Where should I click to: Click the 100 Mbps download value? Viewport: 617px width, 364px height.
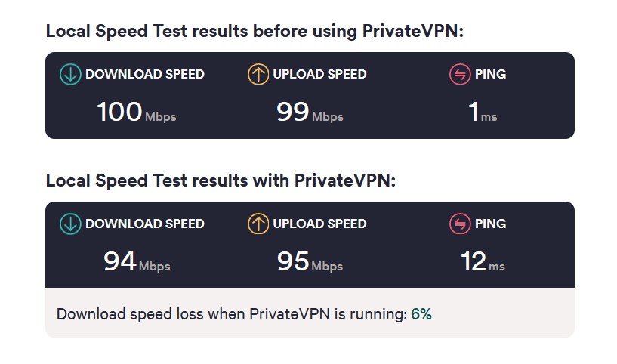(136, 112)
